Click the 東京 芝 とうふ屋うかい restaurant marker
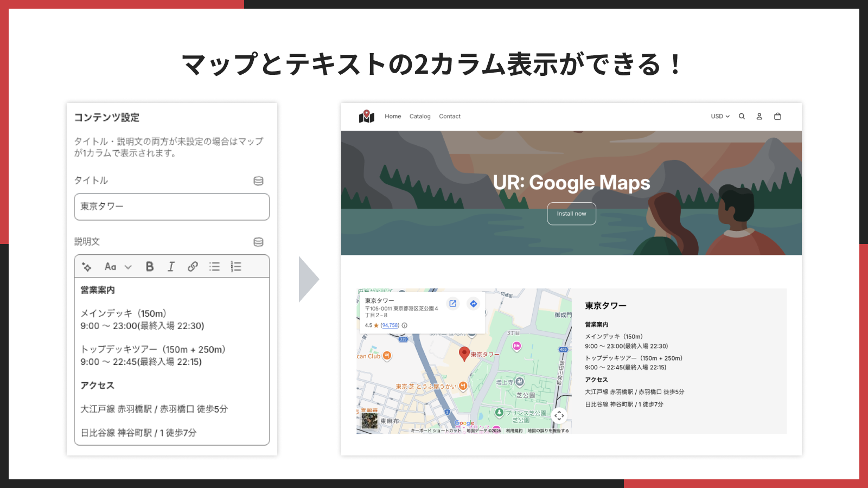The width and height of the screenshot is (868, 488). (463, 386)
